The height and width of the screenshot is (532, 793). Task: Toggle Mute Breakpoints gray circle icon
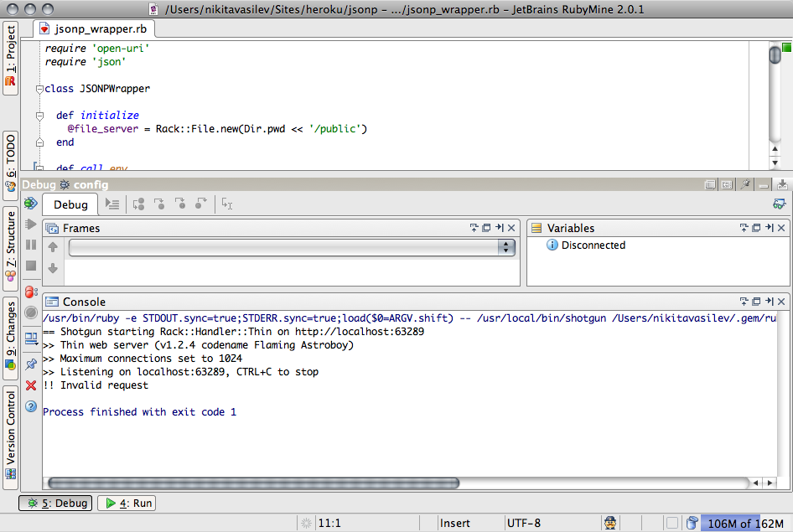click(31, 312)
